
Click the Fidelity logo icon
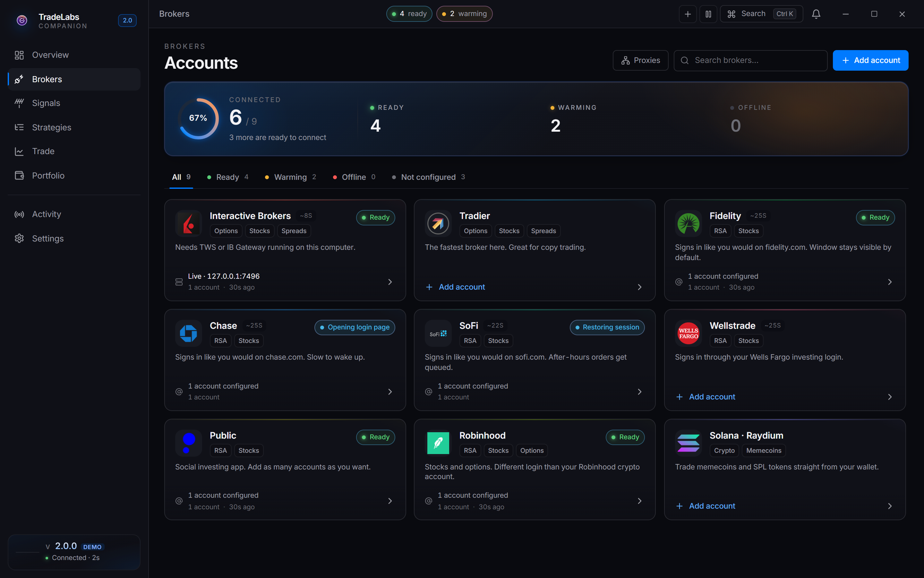[689, 223]
